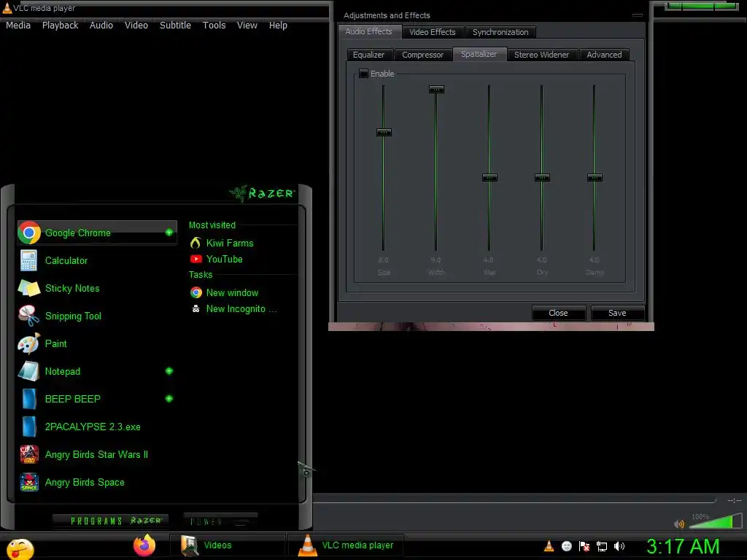Viewport: 747px width, 560px height.
Task: Close the Adjustments and Effects dialog
Action: tap(558, 313)
